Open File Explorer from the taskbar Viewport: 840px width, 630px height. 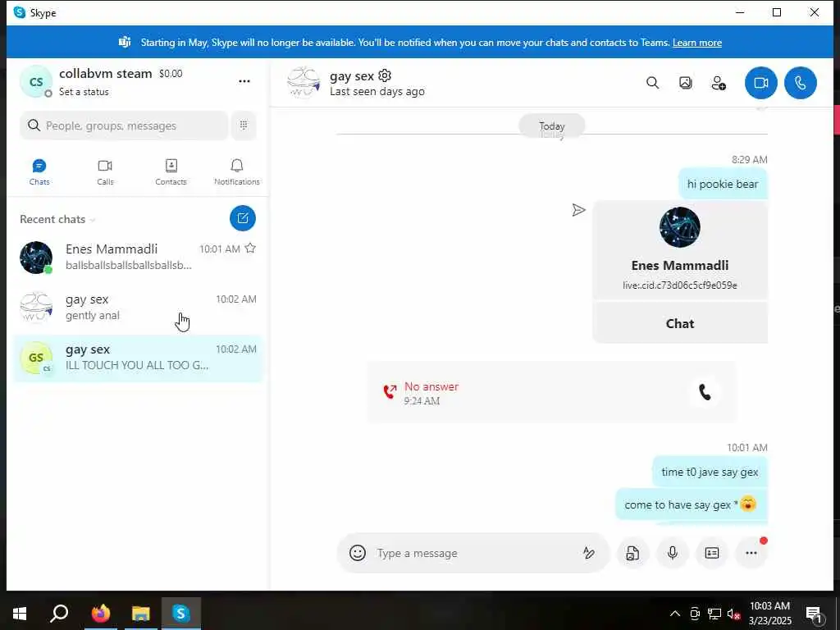pos(141,614)
